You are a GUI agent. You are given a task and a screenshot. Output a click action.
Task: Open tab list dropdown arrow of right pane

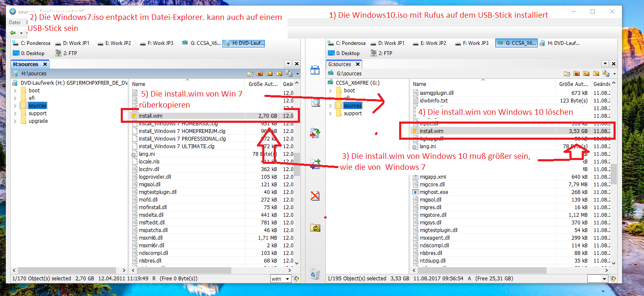tap(605, 64)
